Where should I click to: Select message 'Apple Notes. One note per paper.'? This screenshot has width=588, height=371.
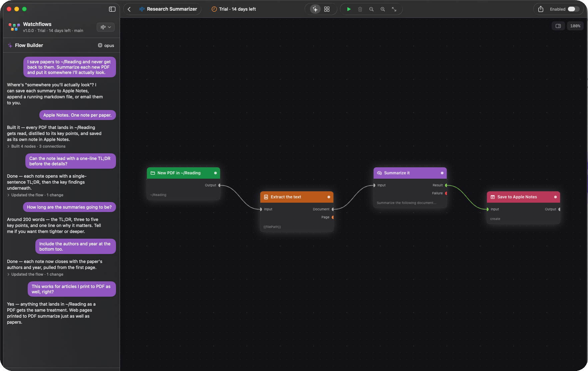coord(77,115)
